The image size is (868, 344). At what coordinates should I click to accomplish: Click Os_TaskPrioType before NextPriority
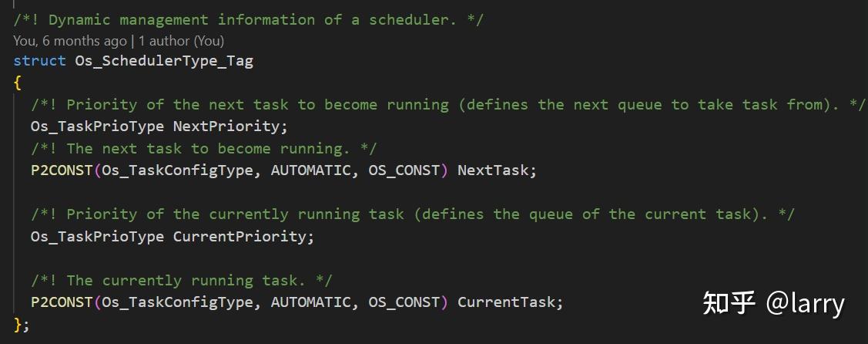click(x=97, y=126)
